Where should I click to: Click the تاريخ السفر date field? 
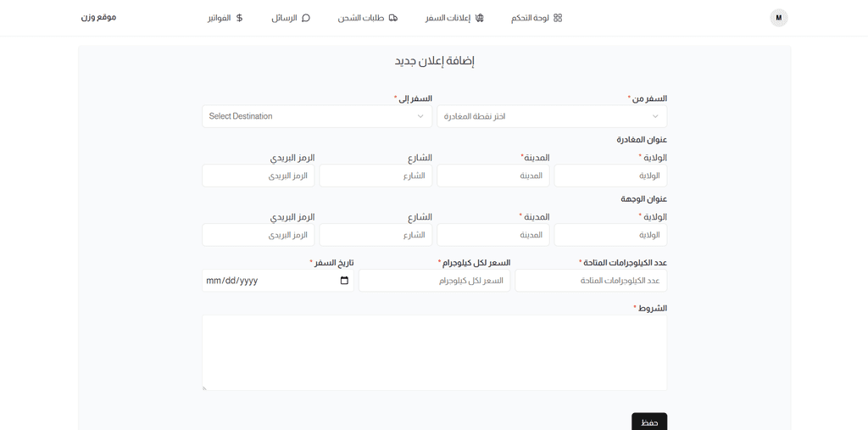(x=278, y=281)
